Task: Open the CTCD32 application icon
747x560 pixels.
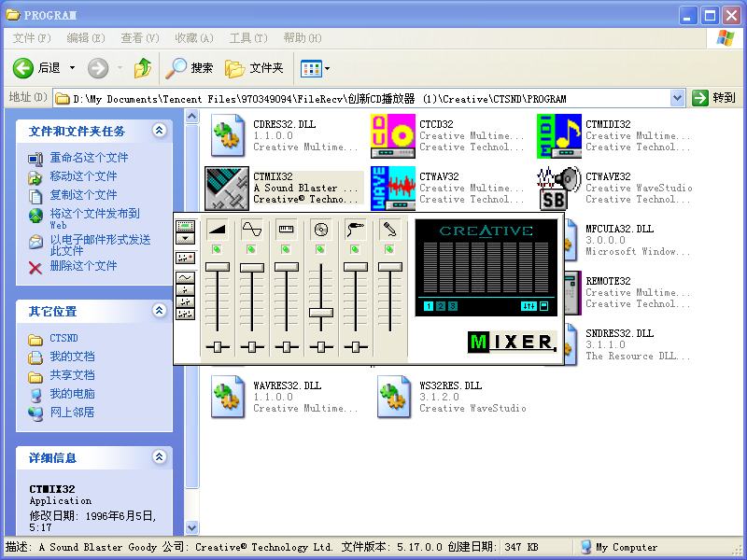Action: tap(393, 136)
